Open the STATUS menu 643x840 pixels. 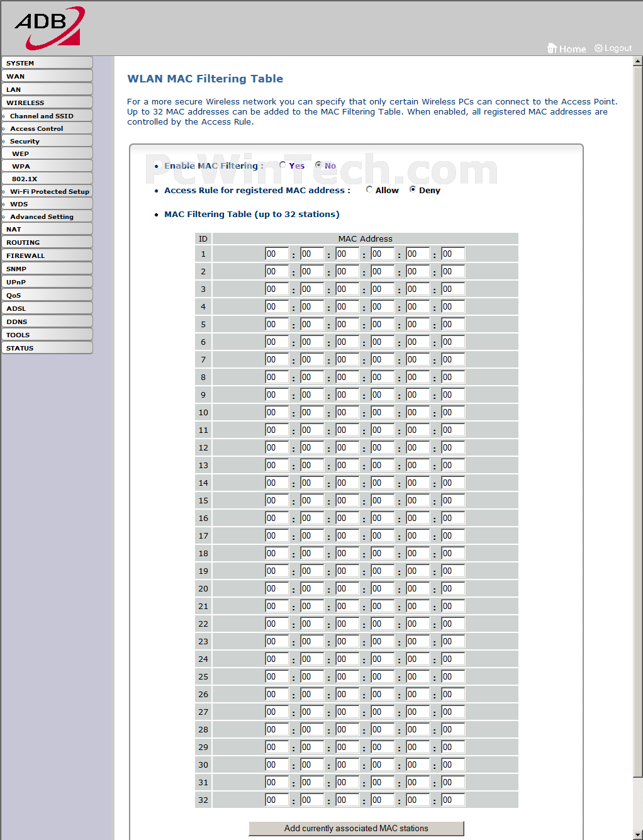tap(47, 348)
